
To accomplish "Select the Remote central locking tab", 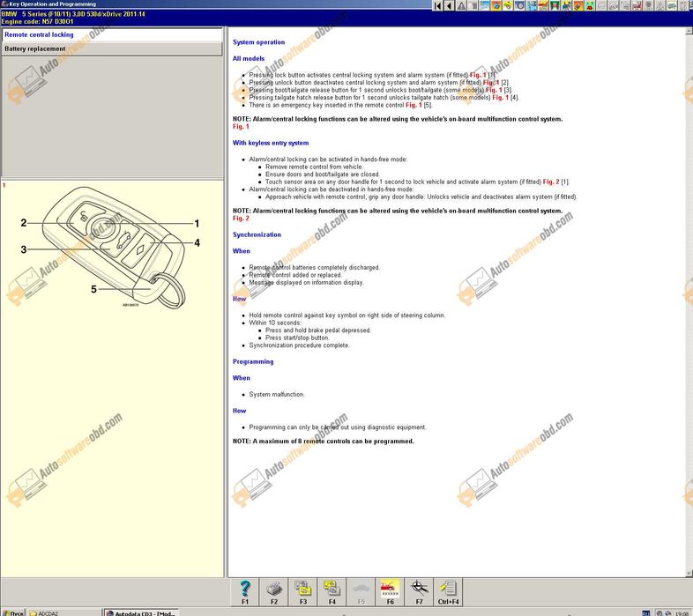I will pyautogui.click(x=112, y=34).
